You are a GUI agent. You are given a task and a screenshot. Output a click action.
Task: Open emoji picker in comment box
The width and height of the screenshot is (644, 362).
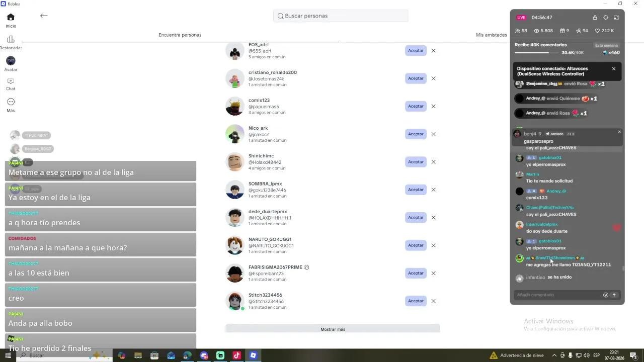pyautogui.click(x=606, y=295)
